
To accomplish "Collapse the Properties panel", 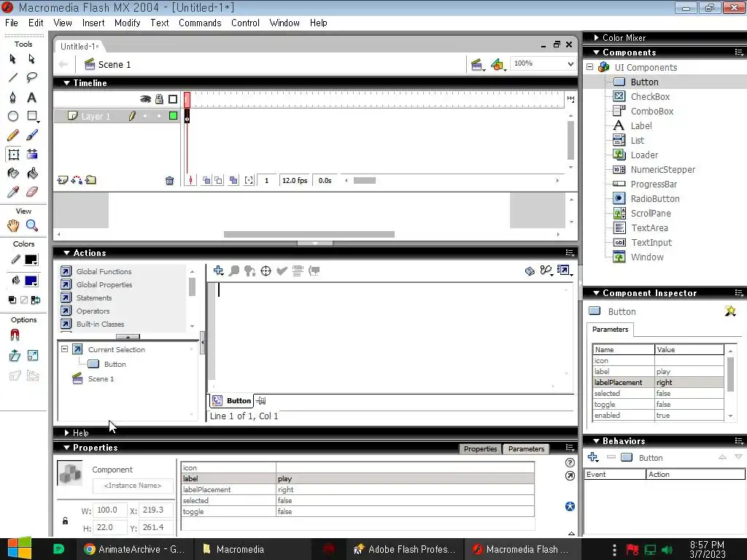I will coord(66,448).
